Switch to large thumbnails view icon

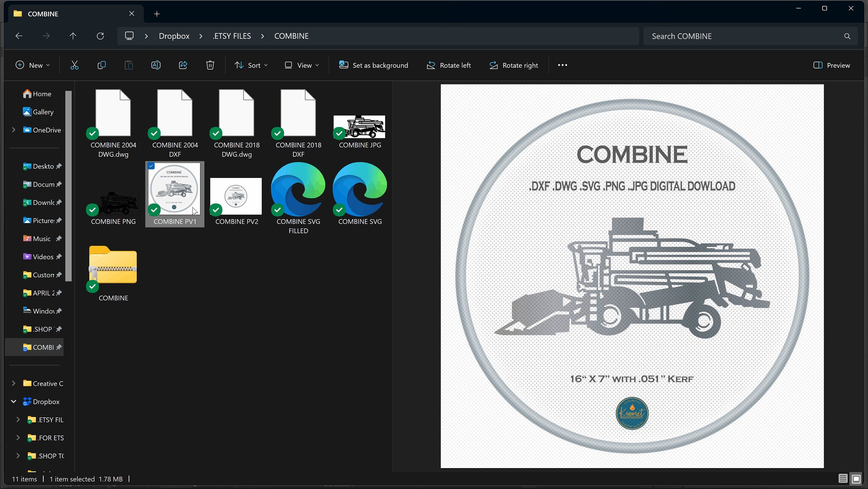click(856, 479)
